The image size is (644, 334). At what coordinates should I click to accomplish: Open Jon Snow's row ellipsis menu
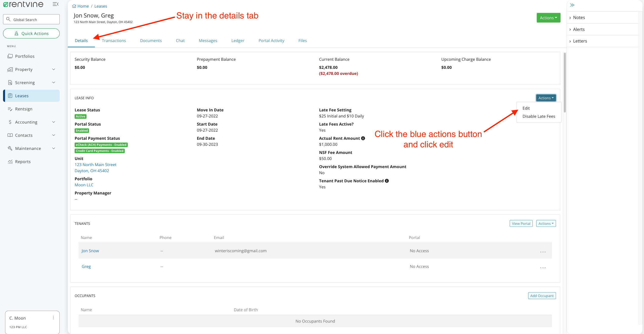pyautogui.click(x=543, y=251)
